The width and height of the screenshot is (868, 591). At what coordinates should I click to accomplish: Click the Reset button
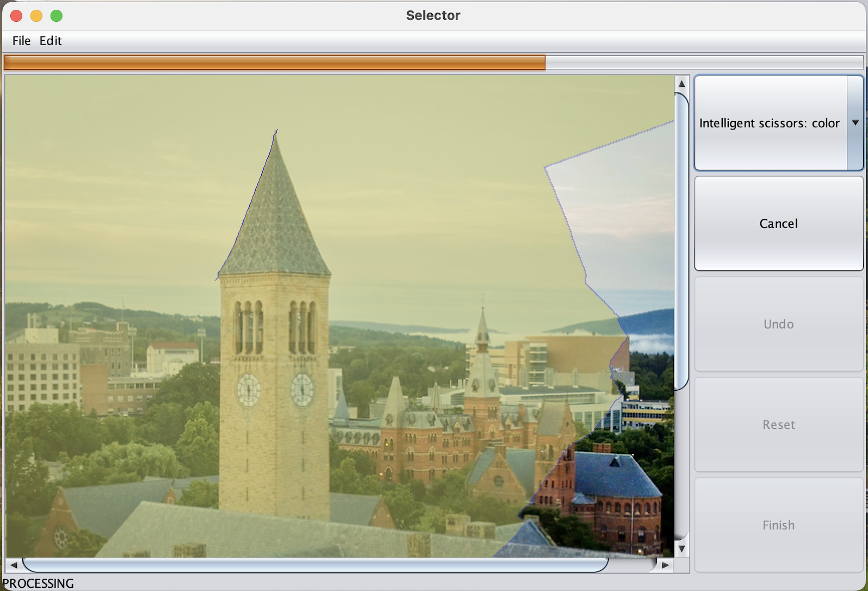pos(778,425)
